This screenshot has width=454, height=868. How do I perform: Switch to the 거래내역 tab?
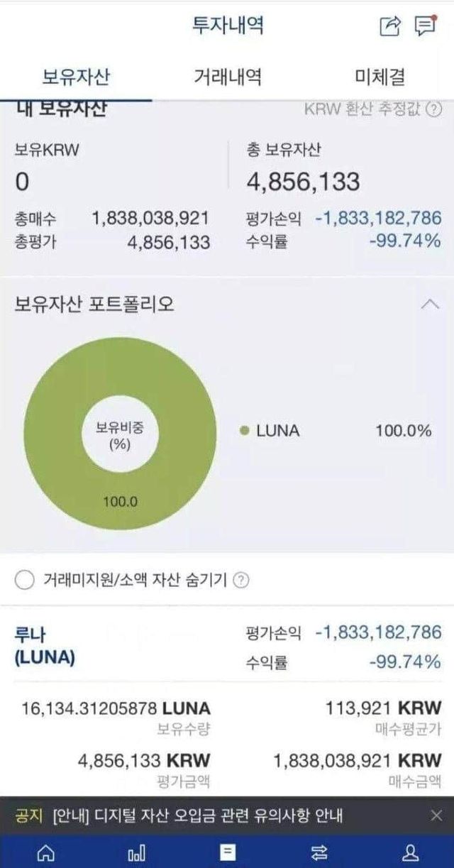click(227, 74)
